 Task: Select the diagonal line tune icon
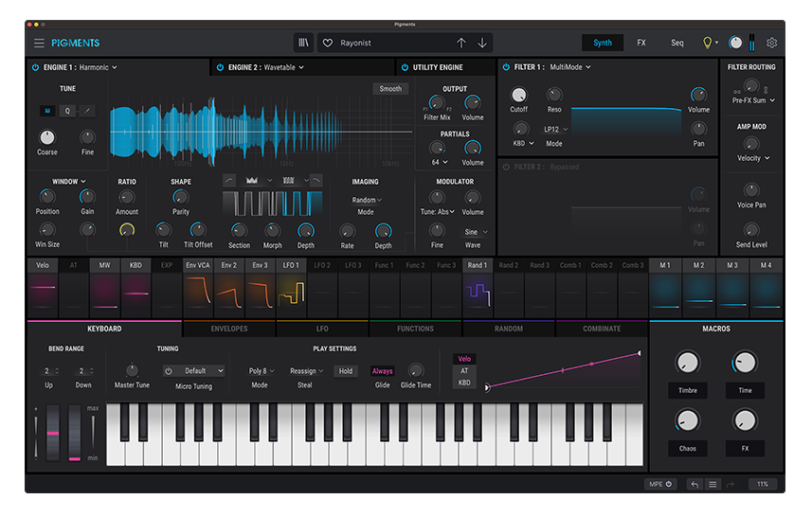click(x=87, y=111)
